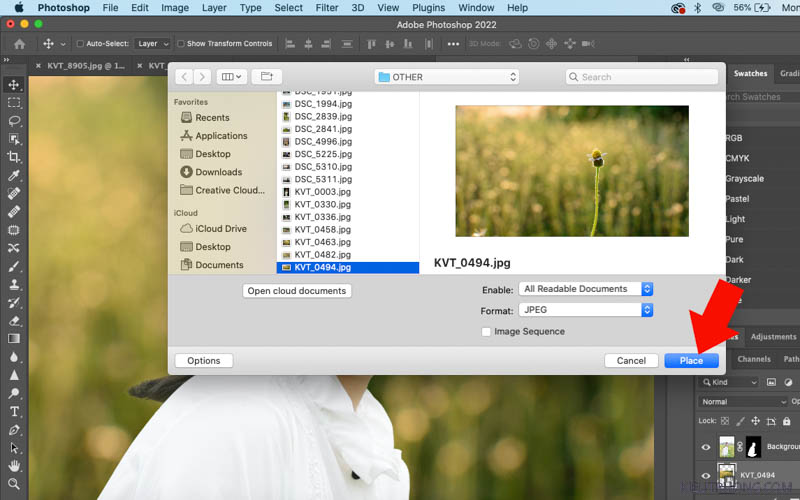Switch to the Swatches tab
800x500 pixels.
click(750, 73)
